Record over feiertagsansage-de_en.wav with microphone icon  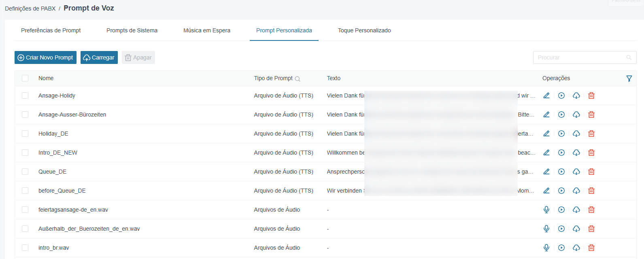(546, 210)
